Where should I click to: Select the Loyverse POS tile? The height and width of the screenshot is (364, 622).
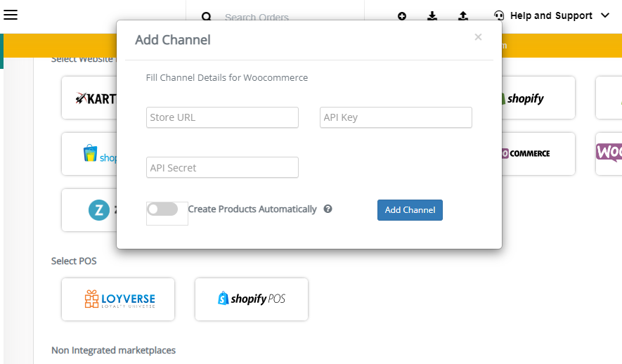pyautogui.click(x=118, y=299)
